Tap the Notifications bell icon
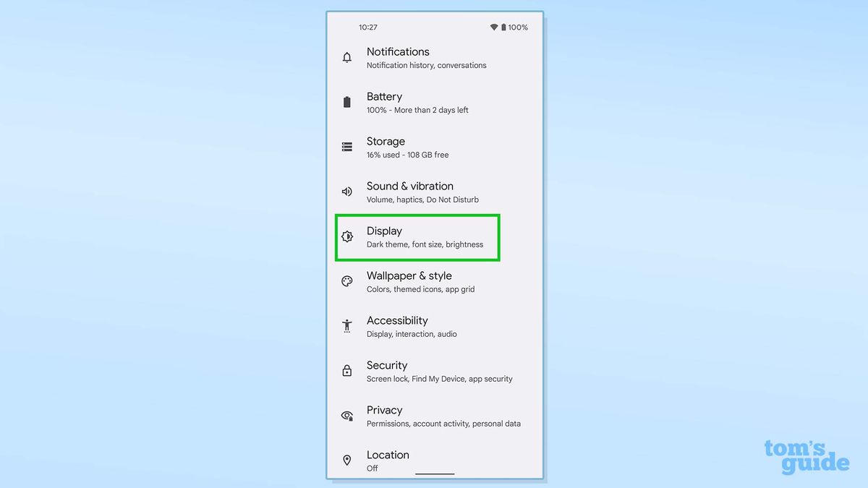 (346, 58)
